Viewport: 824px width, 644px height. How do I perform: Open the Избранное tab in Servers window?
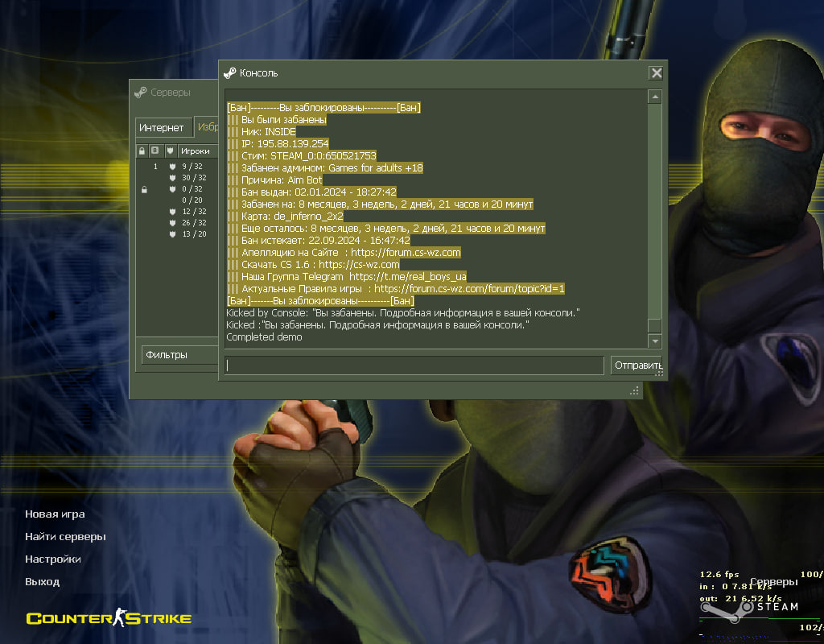click(207, 126)
